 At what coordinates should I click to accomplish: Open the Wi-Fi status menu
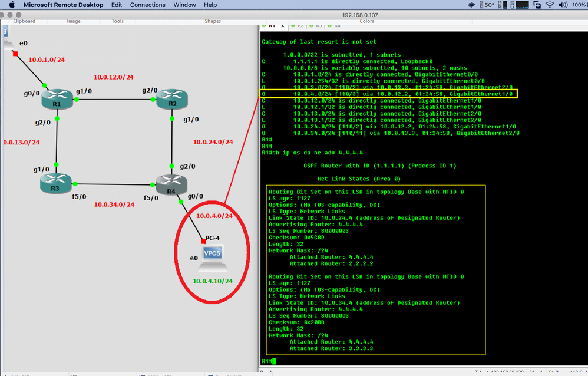(x=550, y=5)
